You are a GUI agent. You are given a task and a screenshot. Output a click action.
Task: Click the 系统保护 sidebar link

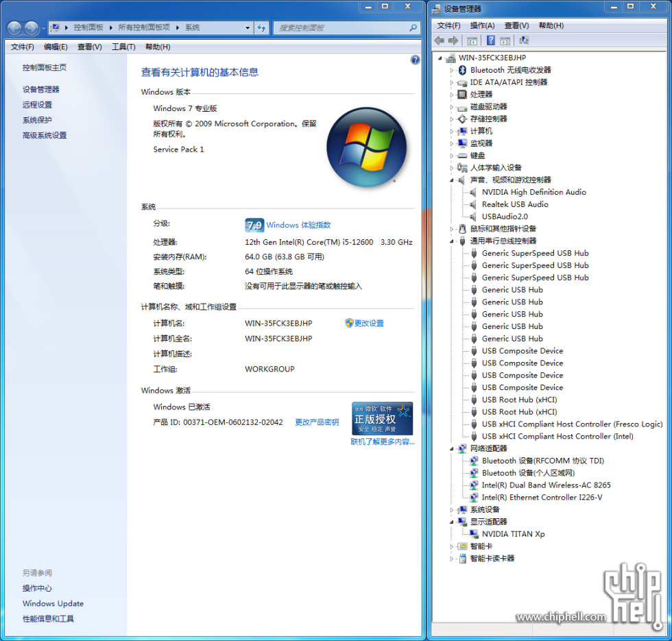click(37, 121)
